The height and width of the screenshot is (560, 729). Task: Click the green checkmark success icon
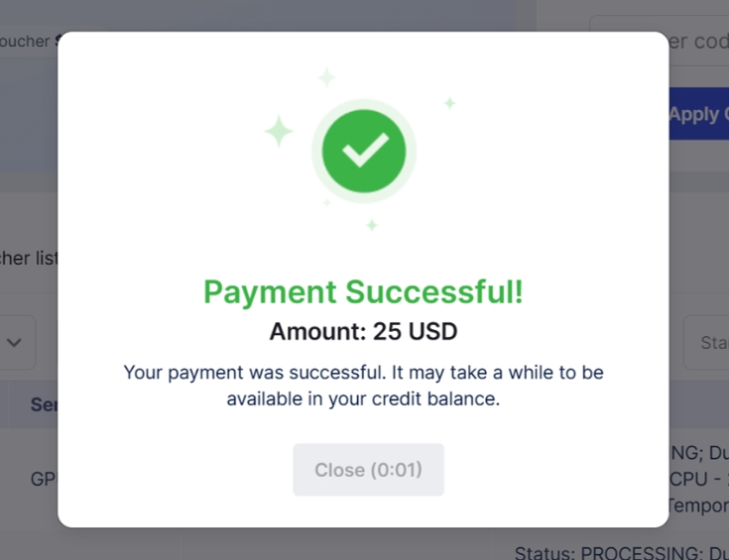[363, 151]
